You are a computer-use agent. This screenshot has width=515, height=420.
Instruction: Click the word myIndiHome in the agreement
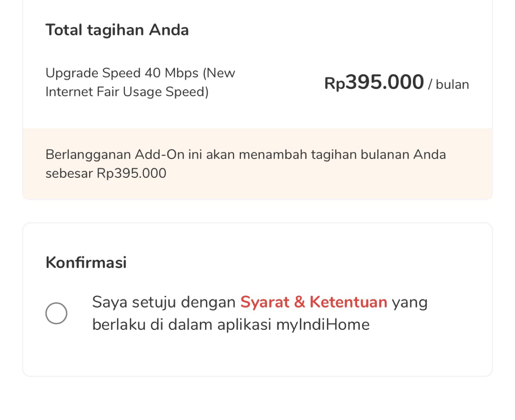(334, 324)
